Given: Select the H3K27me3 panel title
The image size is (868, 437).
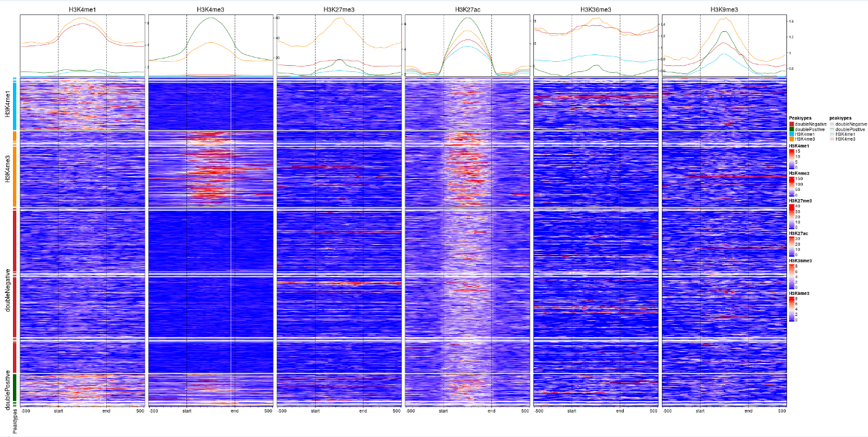Looking at the screenshot, I should pyautogui.click(x=339, y=10).
